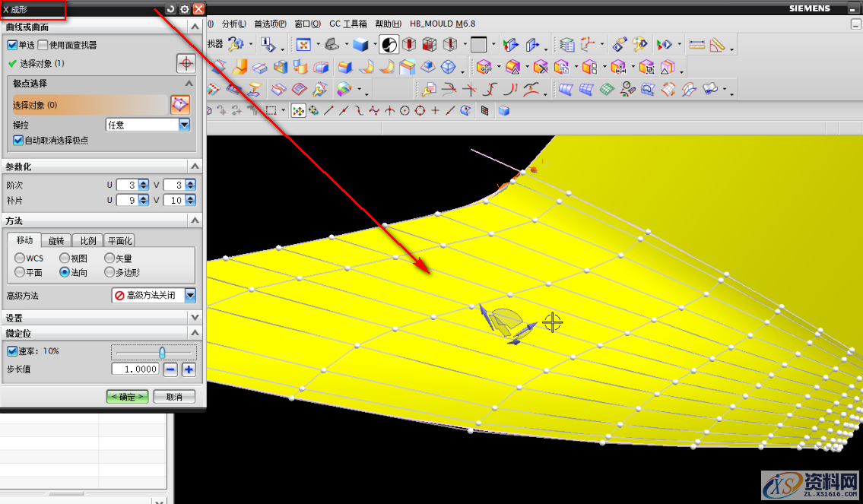Click the 取消 button
This screenshot has width=863, height=504.
click(174, 397)
